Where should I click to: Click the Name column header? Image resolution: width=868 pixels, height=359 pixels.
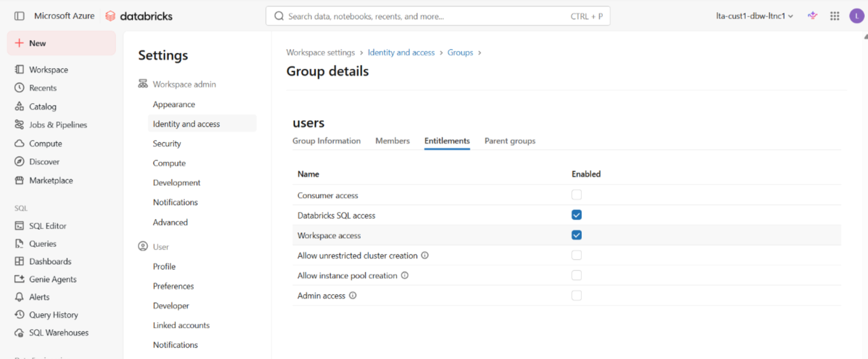click(308, 174)
